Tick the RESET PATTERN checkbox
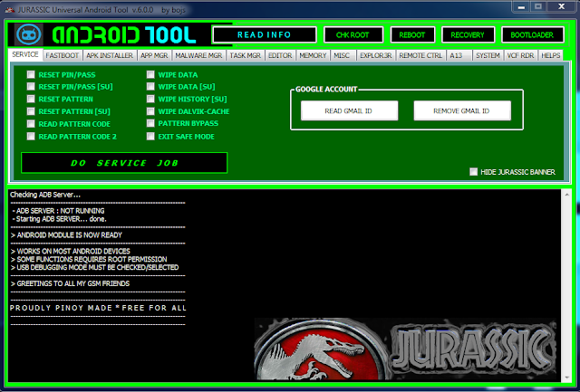The width and height of the screenshot is (580, 392). click(31, 99)
